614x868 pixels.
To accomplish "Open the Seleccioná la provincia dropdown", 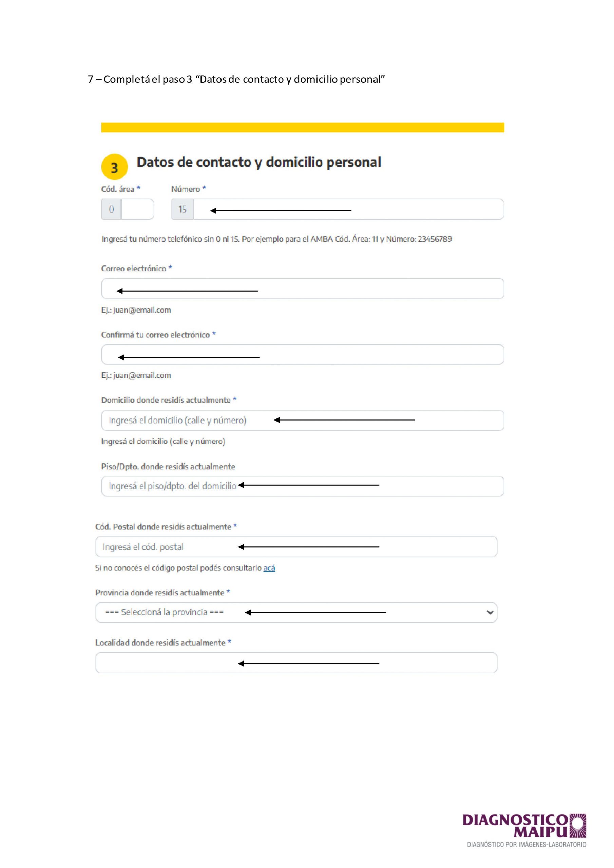I will 296,612.
